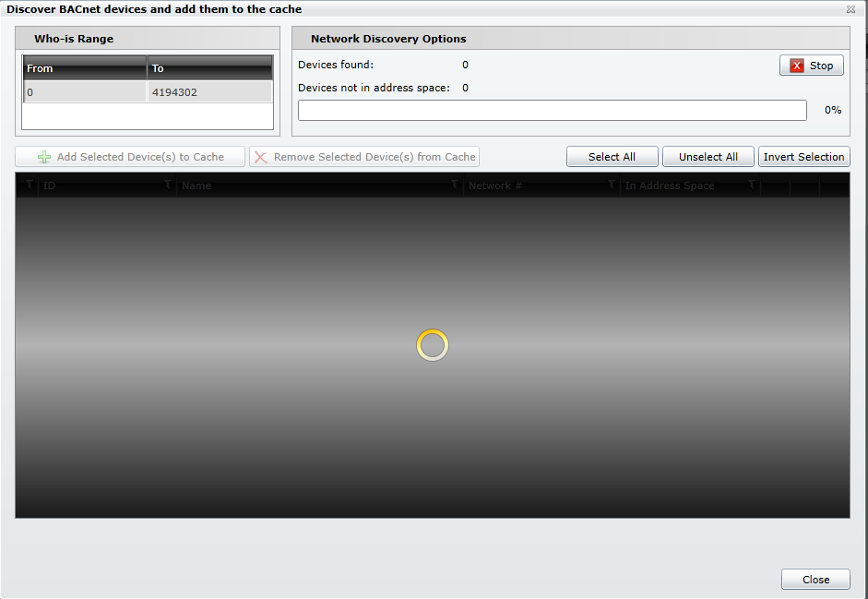Click the To value cell showing 4194302
This screenshot has height=599, width=868.
click(x=209, y=92)
